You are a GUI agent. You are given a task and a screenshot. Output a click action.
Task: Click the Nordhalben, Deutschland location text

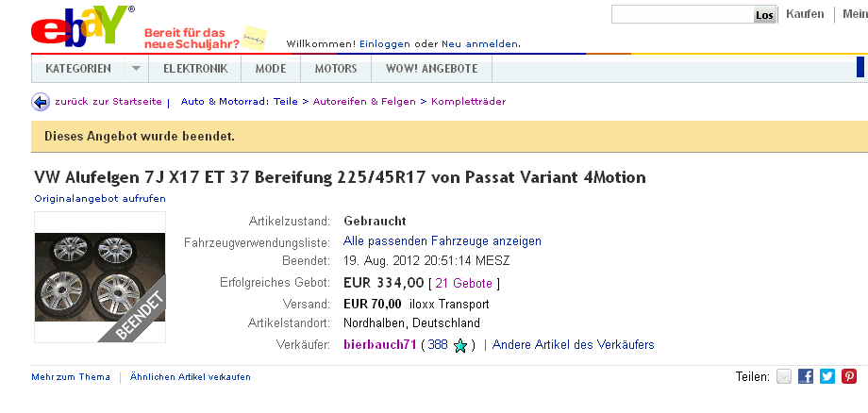tap(412, 322)
